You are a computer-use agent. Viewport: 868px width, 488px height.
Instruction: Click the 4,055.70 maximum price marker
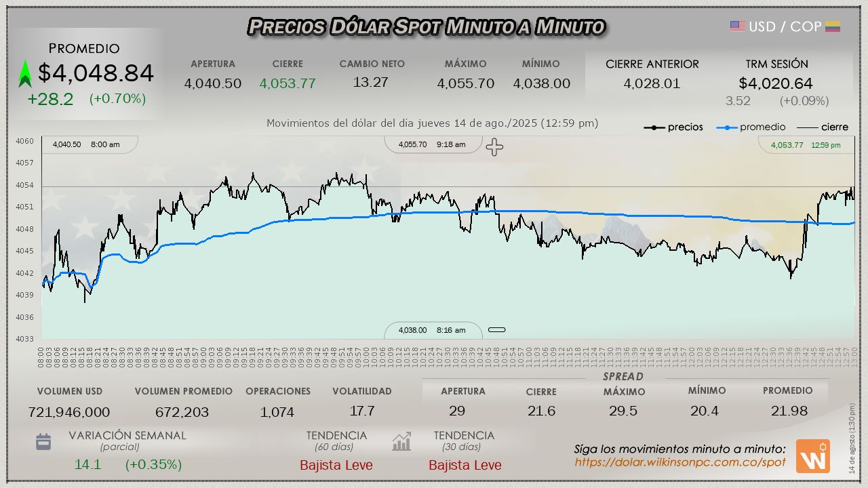[x=433, y=144]
